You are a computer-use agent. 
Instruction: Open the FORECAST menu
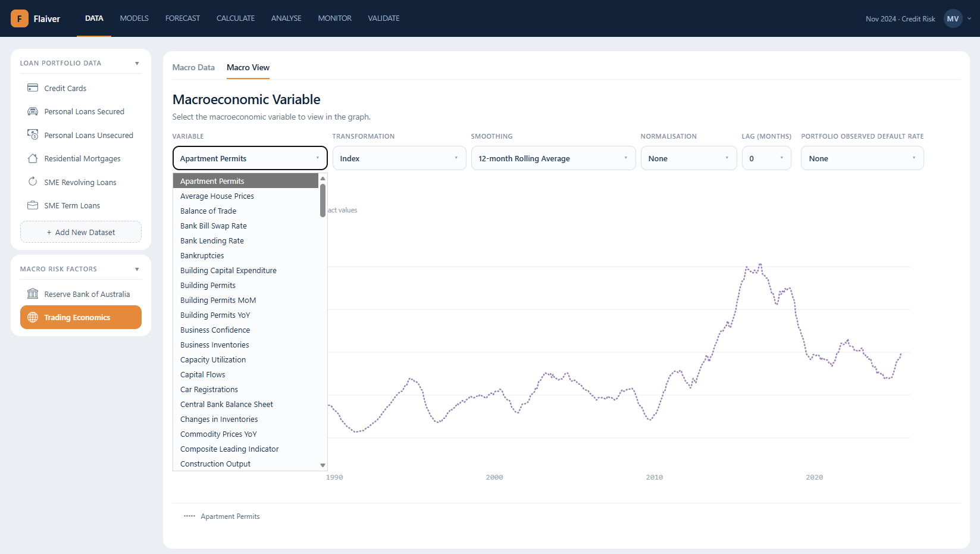tap(183, 18)
